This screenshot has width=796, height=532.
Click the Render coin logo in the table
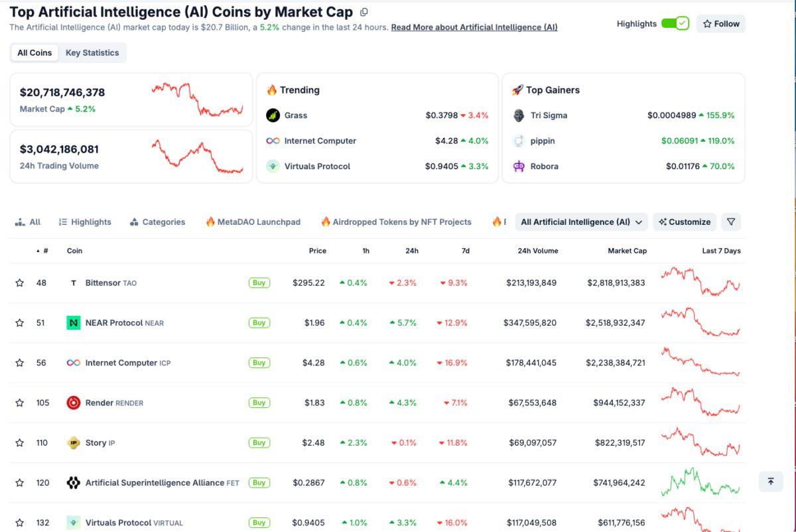(x=73, y=403)
